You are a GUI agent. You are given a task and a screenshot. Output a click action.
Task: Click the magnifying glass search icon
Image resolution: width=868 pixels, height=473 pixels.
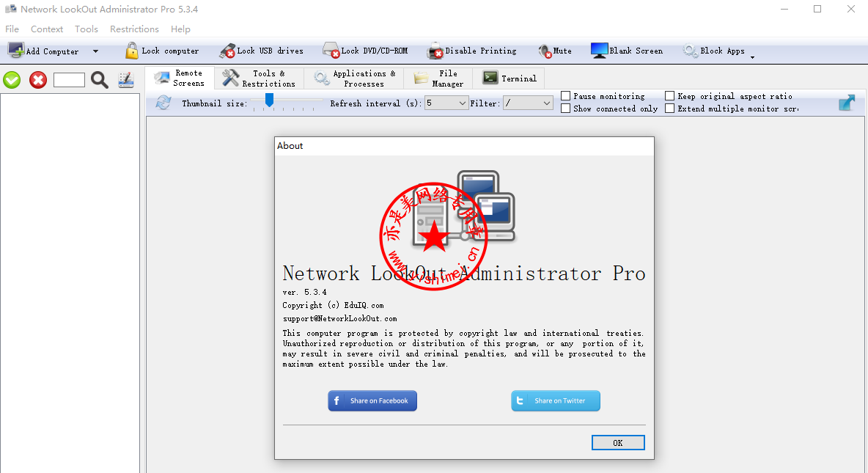[x=100, y=81]
